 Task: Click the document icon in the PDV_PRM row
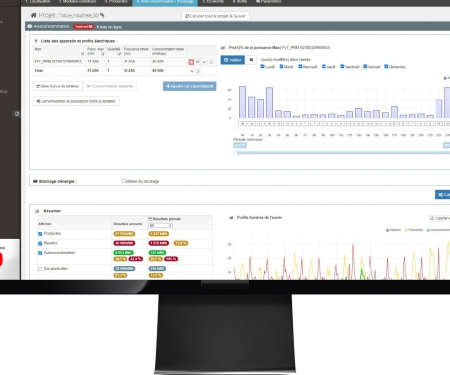(x=211, y=62)
